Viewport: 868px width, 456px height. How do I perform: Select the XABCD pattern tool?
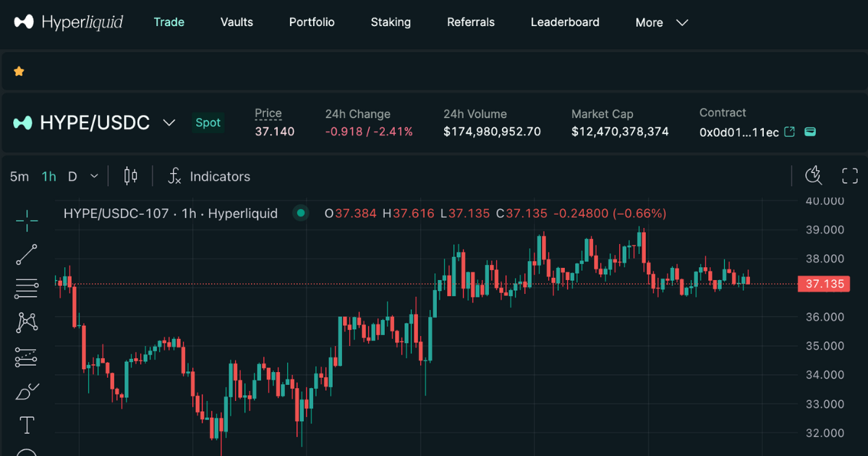click(27, 322)
